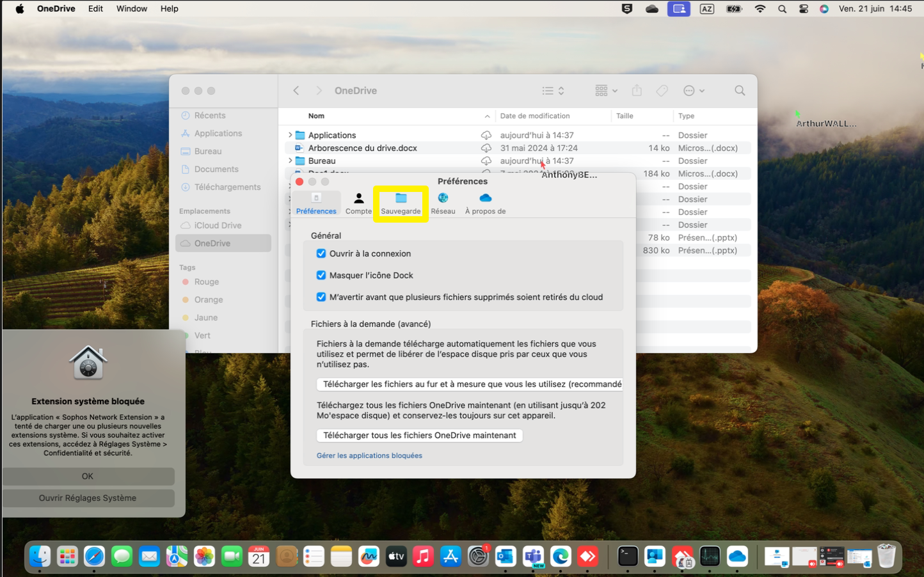Viewport: 924px width, 577px height.
Task: Uncheck Ouvrir à la connexion
Action: click(x=321, y=253)
